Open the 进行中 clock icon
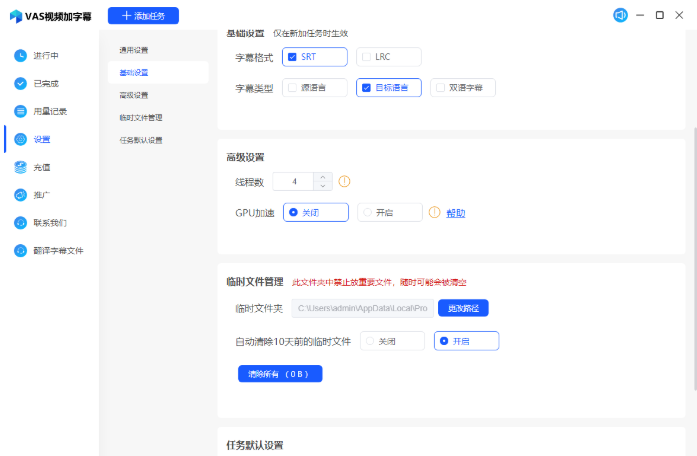697x456 pixels. (x=20, y=56)
